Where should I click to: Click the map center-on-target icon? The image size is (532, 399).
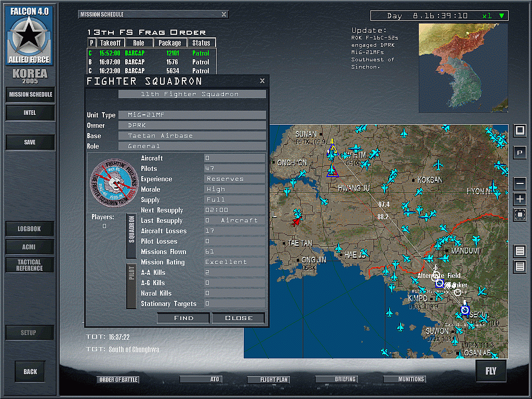520,215
